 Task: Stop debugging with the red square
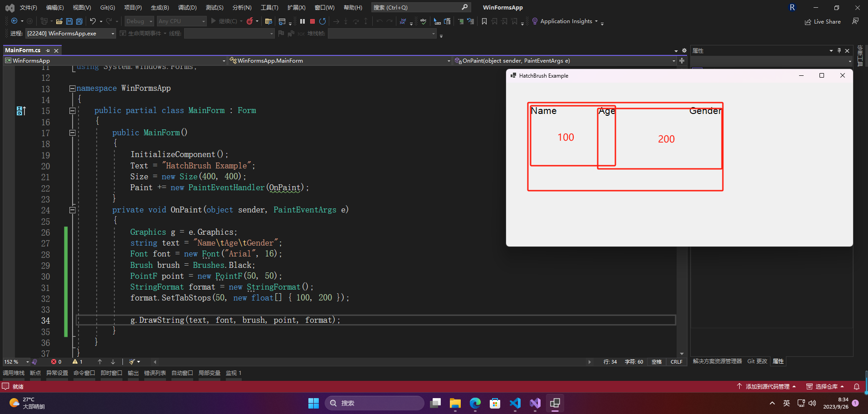coord(312,21)
